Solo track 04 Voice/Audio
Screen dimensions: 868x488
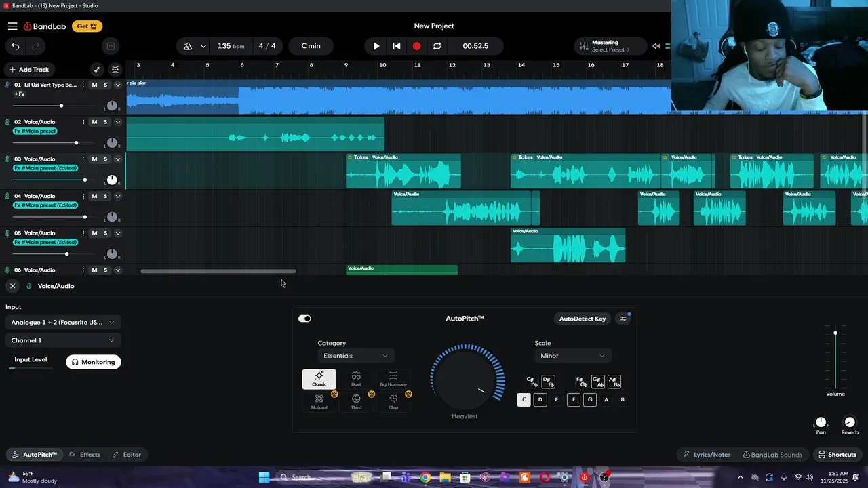[x=105, y=196]
